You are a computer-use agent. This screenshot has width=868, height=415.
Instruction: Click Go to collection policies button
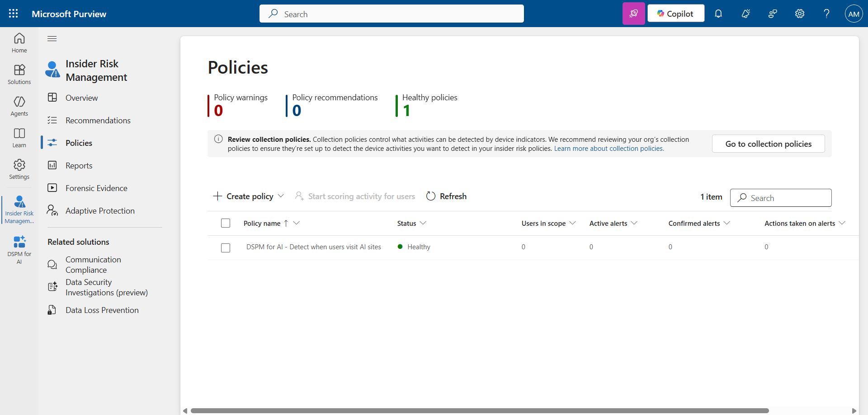click(768, 144)
